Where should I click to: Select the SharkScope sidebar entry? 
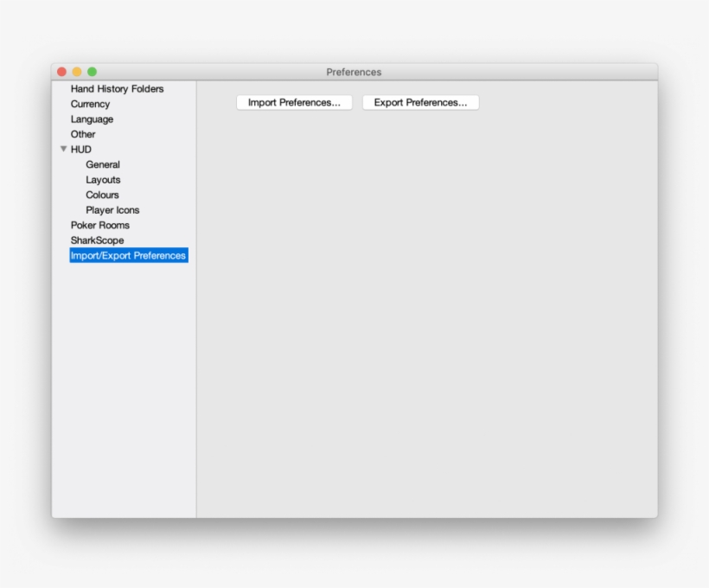point(97,240)
